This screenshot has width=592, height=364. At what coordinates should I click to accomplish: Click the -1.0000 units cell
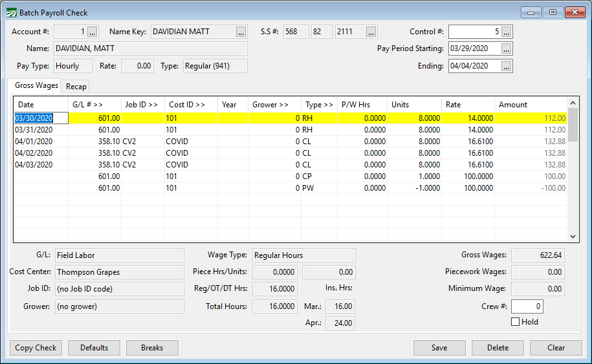[414, 188]
